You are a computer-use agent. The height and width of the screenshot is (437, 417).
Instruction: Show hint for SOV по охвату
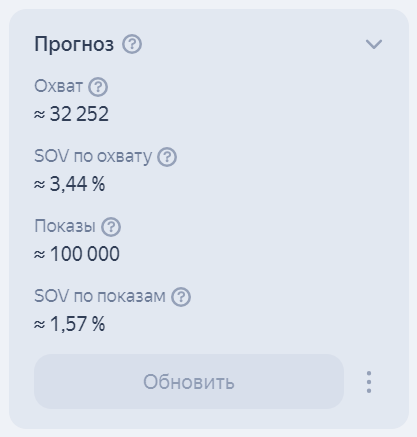point(167,157)
